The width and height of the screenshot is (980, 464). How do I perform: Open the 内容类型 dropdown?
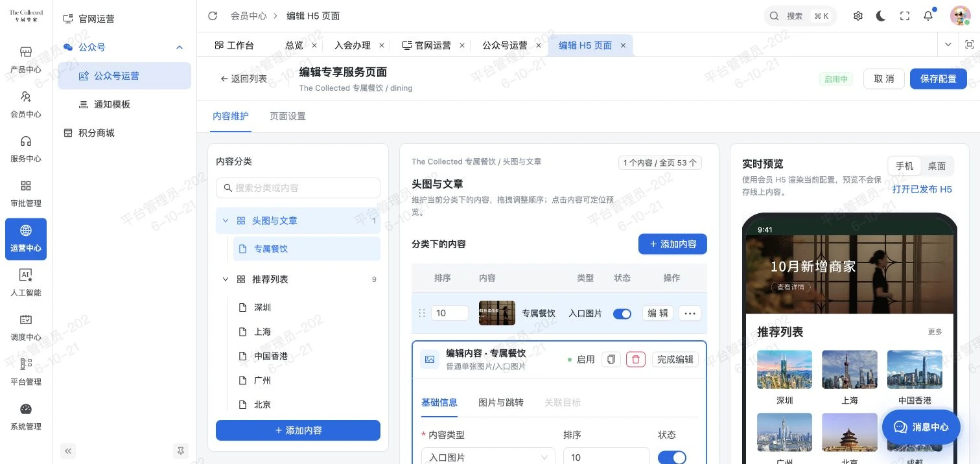pos(488,457)
